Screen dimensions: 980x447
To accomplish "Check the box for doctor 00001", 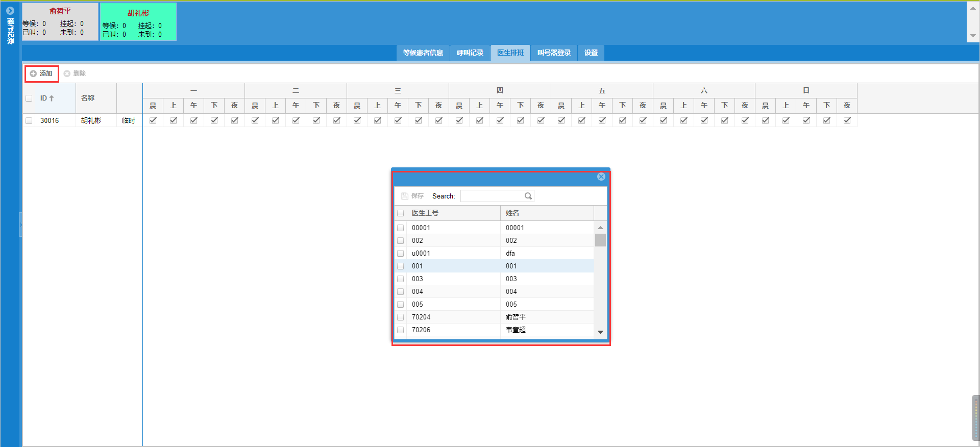I will [401, 228].
